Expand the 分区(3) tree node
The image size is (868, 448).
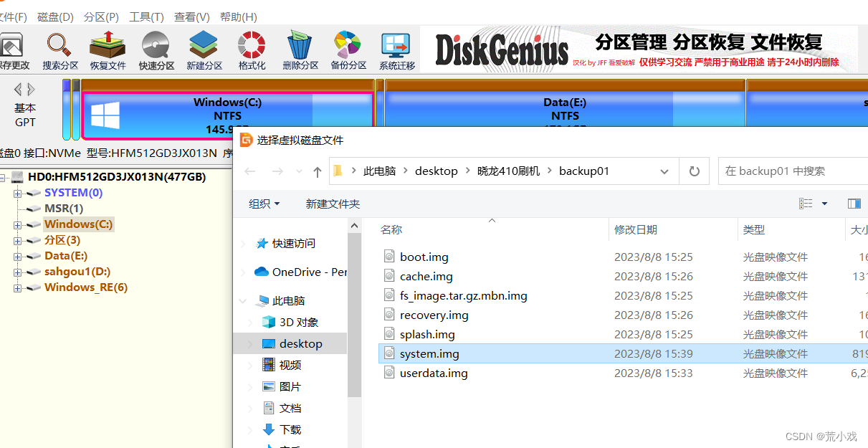[18, 240]
